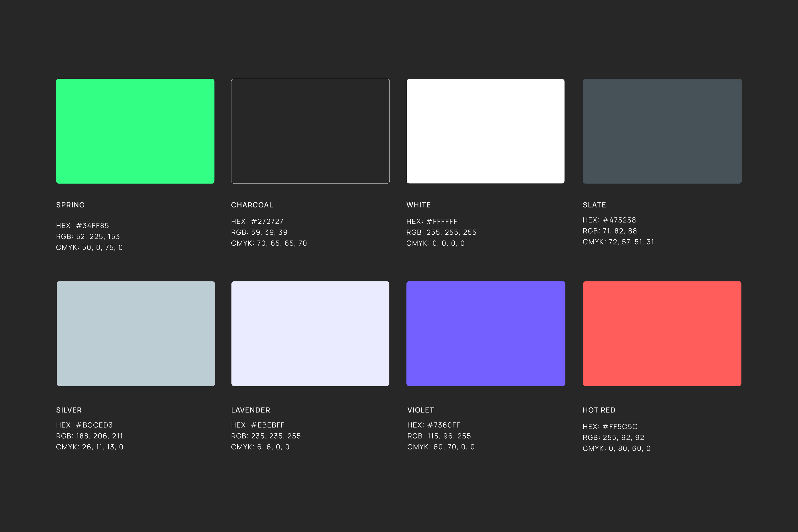Click the CMYK 72, 57, 51, 31 line
Viewport: 798px width, 532px height.
point(618,242)
